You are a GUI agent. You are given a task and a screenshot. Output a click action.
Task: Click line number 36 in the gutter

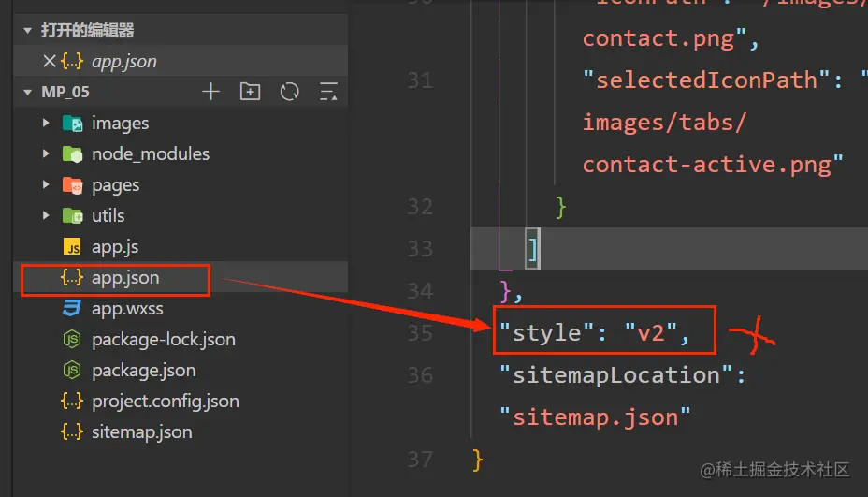click(419, 375)
